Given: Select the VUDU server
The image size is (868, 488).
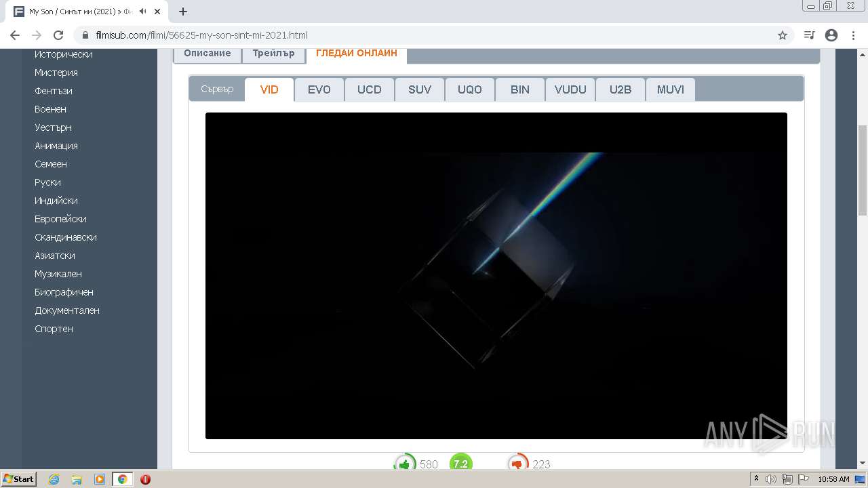Looking at the screenshot, I should 570,89.
